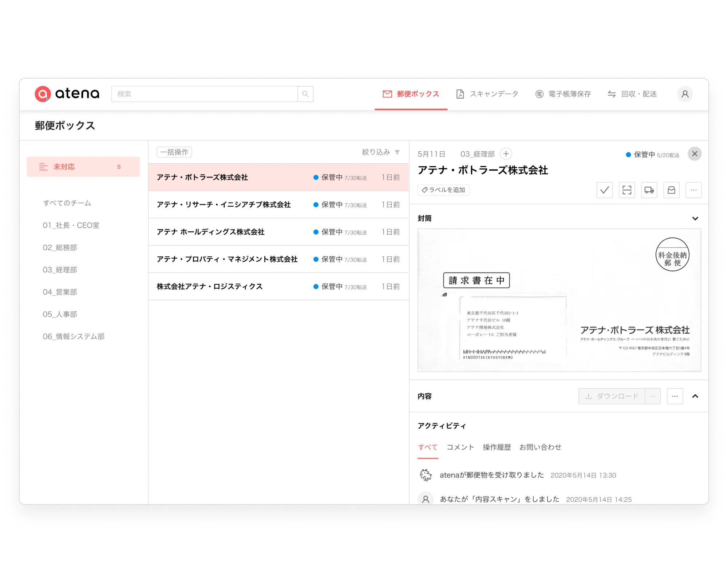Click the checkmark mark-as-done icon
This screenshot has width=728, height=582.
[x=605, y=190]
